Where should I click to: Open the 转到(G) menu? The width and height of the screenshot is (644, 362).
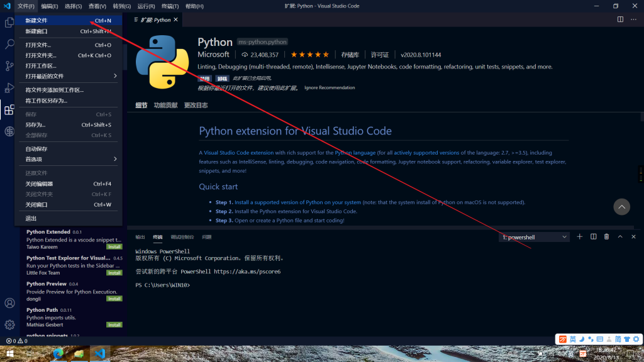121,6
